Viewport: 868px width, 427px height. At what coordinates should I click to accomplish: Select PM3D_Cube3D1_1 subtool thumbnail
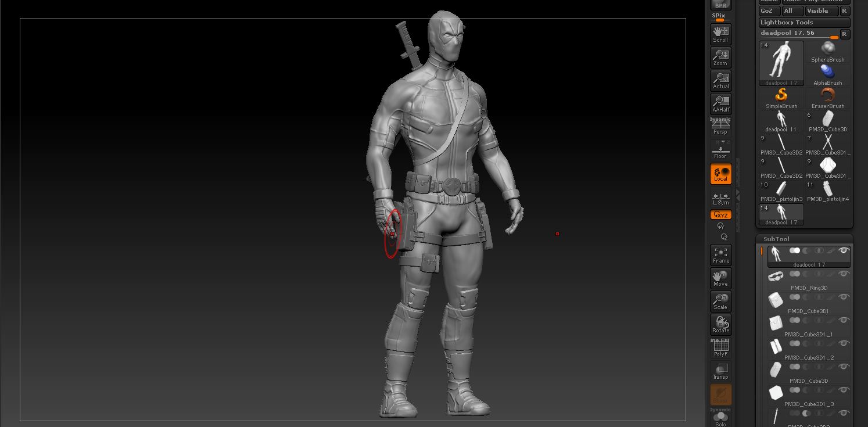point(776,324)
